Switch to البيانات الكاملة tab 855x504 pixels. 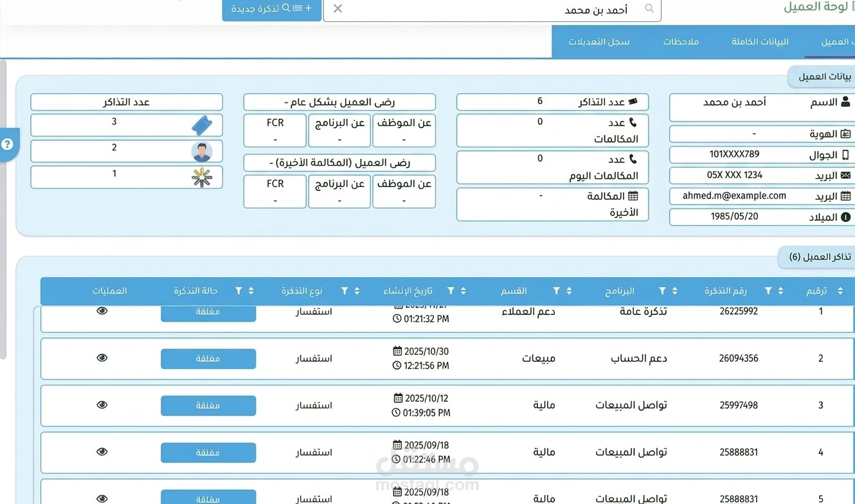tap(760, 42)
